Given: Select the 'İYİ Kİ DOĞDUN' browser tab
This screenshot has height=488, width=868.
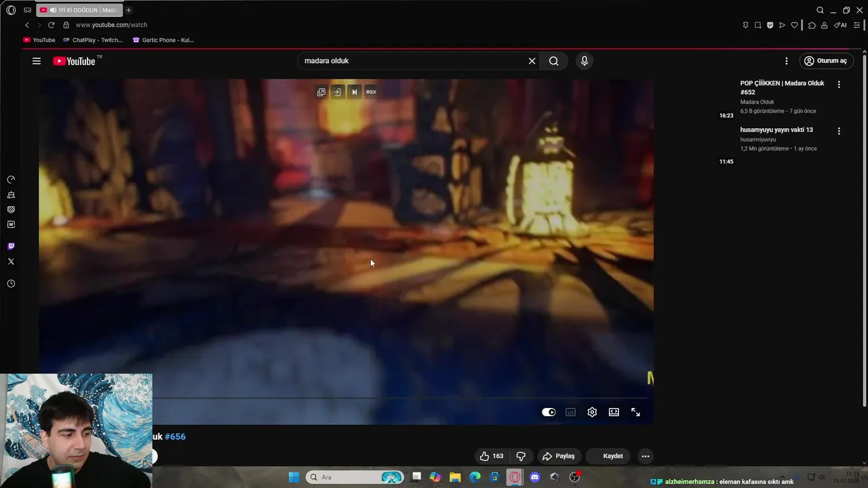Looking at the screenshot, I should click(x=80, y=10).
